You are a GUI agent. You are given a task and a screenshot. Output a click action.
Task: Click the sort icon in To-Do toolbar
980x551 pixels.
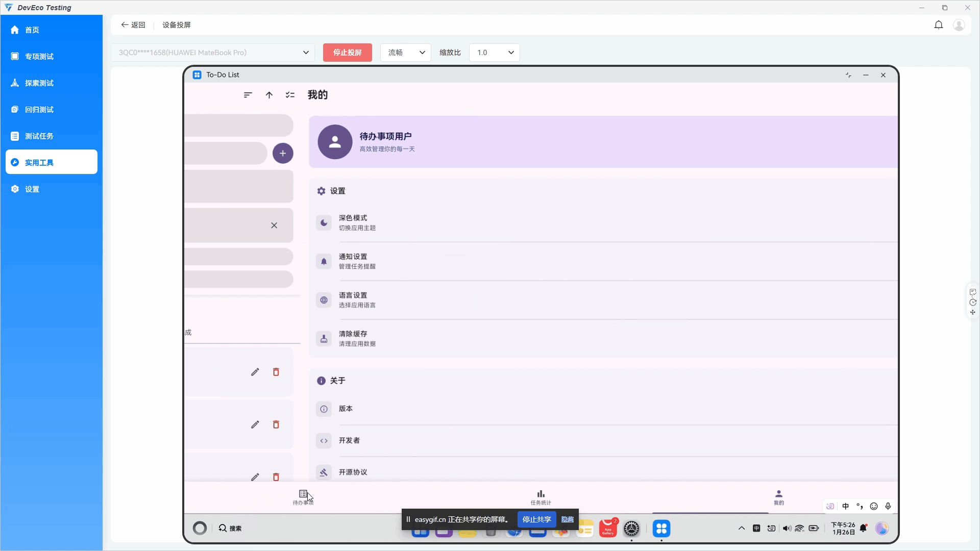[248, 95]
